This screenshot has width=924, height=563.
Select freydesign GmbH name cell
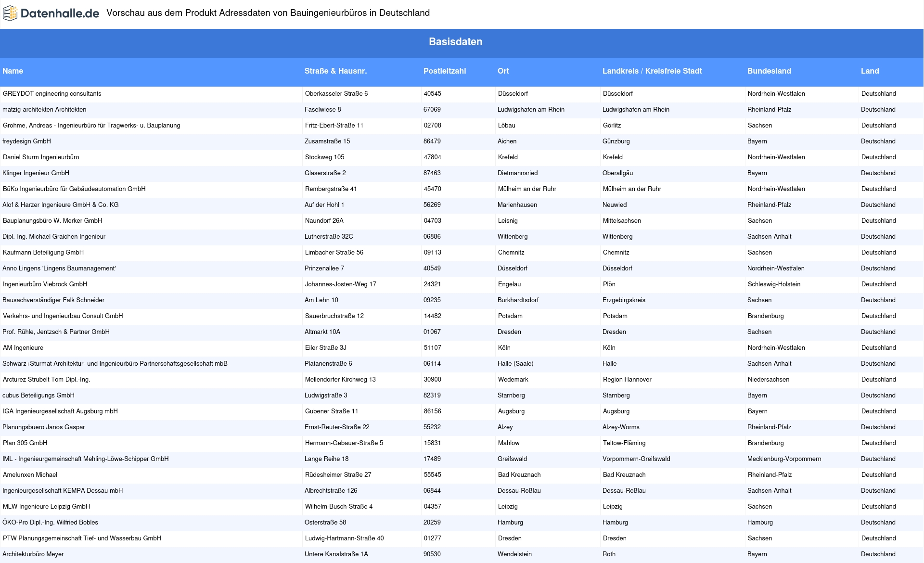pyautogui.click(x=26, y=141)
